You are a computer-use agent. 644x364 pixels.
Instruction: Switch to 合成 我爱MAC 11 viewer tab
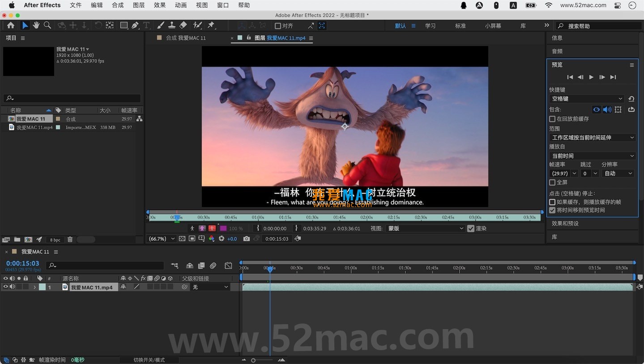pyautogui.click(x=185, y=38)
